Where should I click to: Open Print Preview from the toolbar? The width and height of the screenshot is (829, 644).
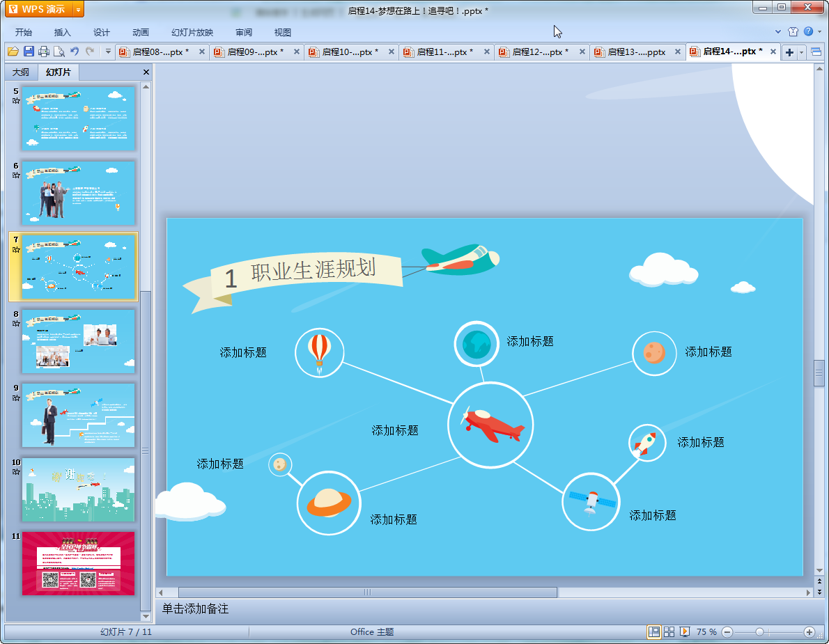pos(59,52)
